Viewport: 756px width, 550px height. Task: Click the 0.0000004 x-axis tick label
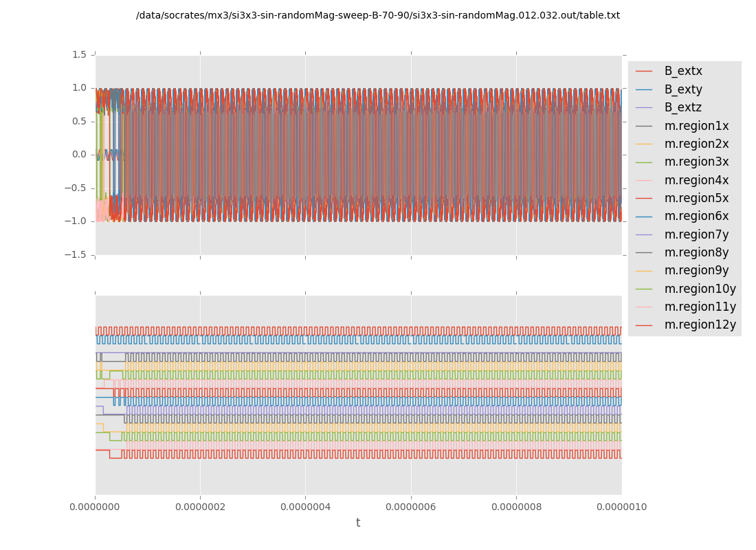(x=305, y=507)
